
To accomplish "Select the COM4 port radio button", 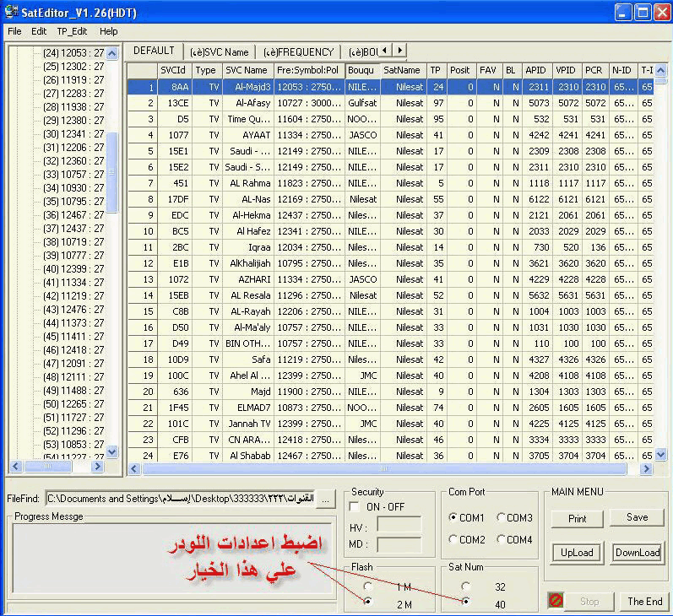I will click(x=501, y=538).
